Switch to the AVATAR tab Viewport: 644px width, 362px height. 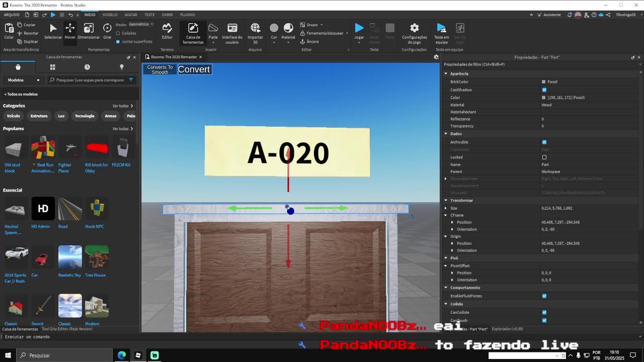[x=131, y=15]
